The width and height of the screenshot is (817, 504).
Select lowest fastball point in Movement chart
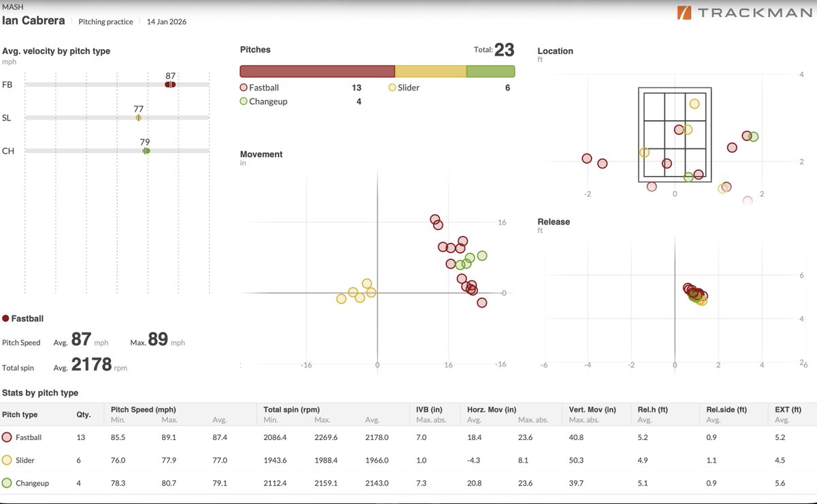[x=482, y=303]
